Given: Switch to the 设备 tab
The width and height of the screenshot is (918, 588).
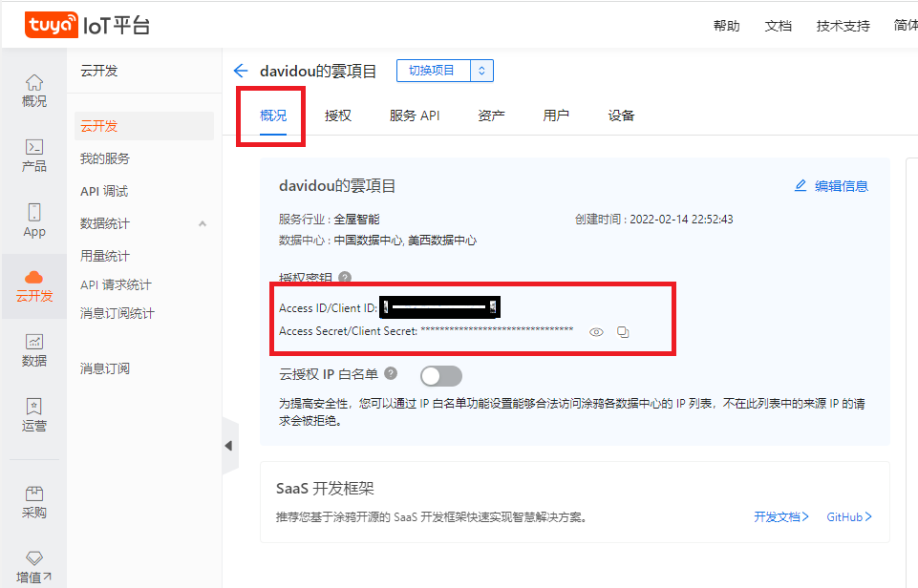Looking at the screenshot, I should [621, 115].
